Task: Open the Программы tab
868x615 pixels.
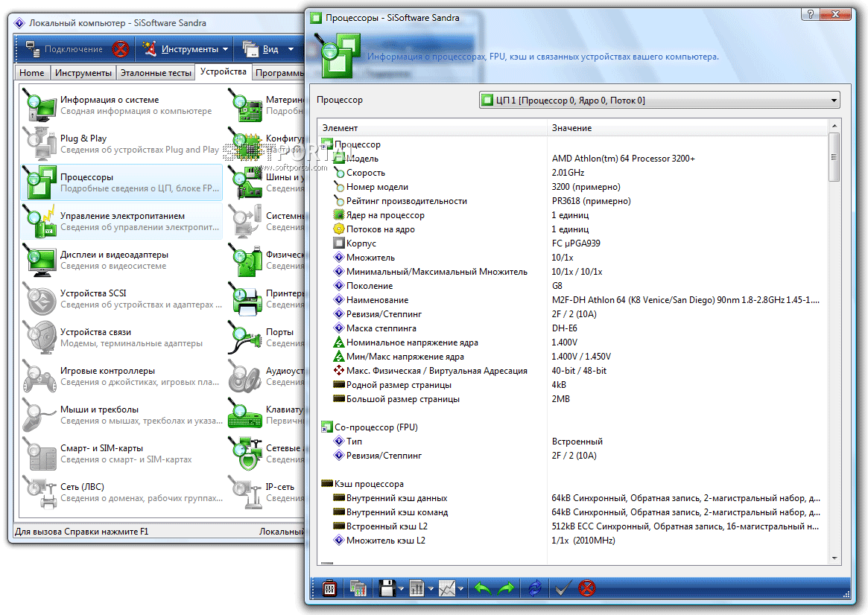Action: click(279, 73)
